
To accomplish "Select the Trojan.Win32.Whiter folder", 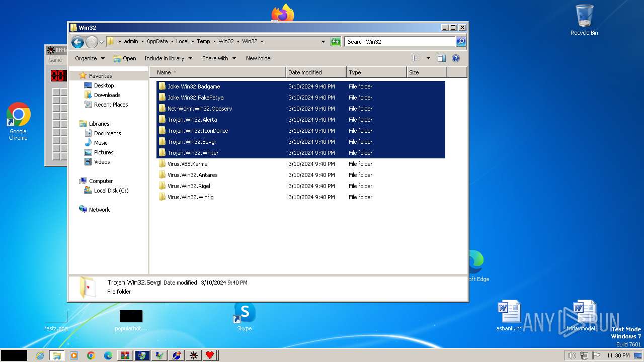I will 301,153.
